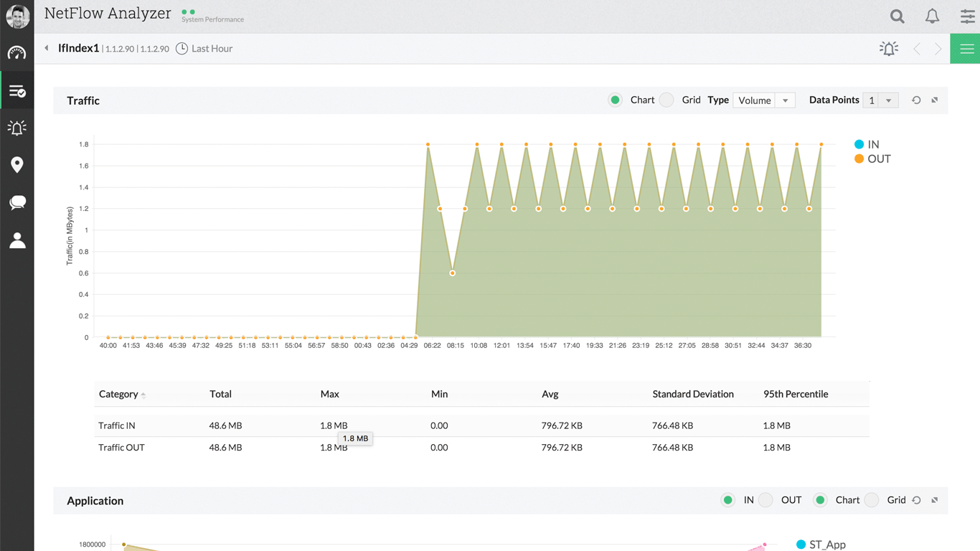Click the alarms siren icon in sidebar
The height and width of the screenshot is (551, 980).
coord(17,128)
